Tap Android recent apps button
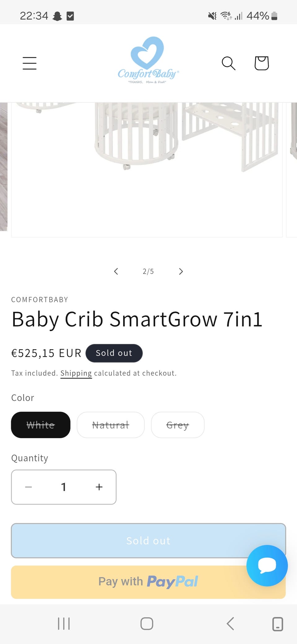 (64, 624)
